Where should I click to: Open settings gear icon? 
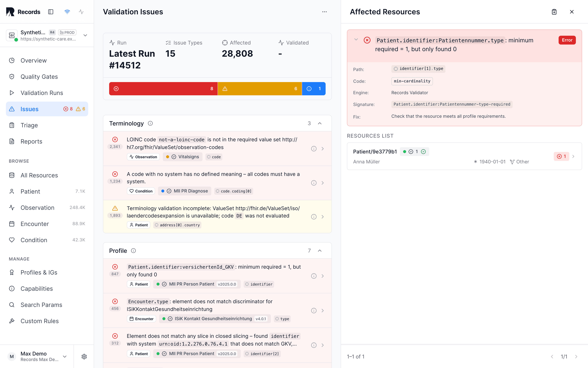coord(84,357)
